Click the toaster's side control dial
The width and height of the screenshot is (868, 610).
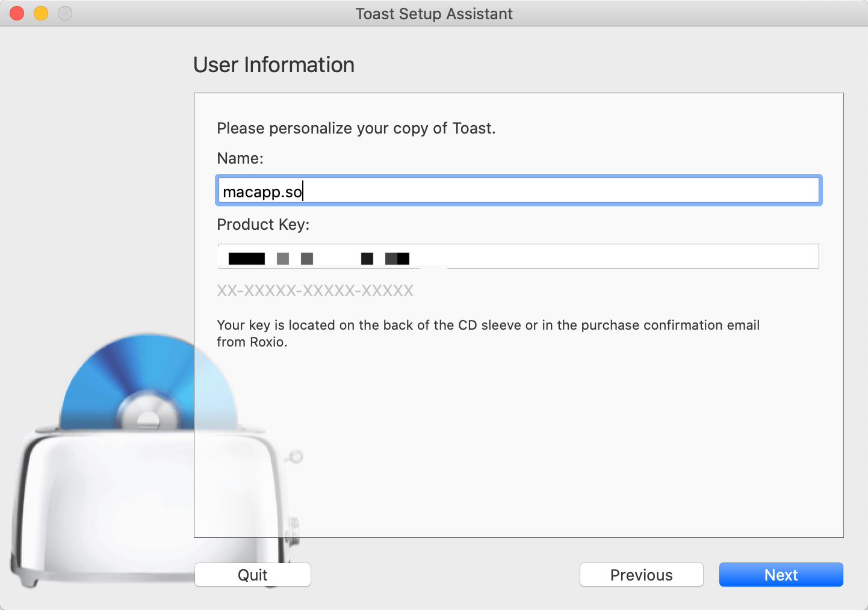click(x=293, y=529)
